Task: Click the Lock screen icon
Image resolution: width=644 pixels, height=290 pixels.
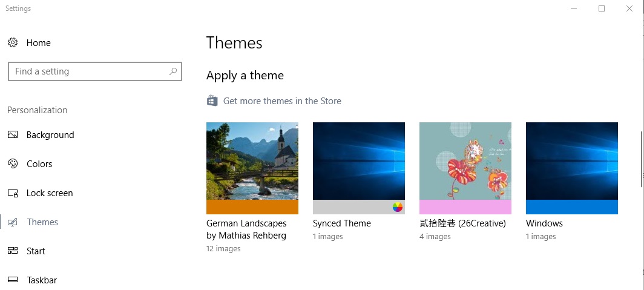Action: (x=13, y=193)
